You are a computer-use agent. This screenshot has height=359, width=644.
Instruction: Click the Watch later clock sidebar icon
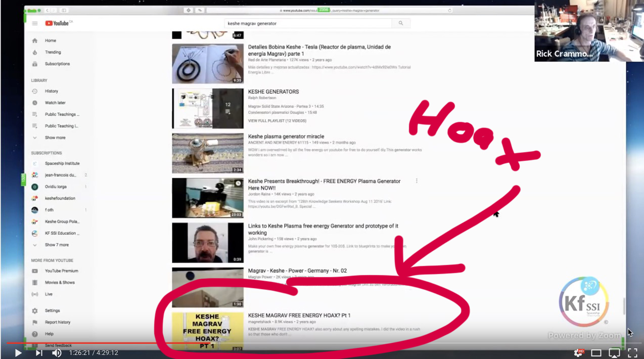click(x=35, y=103)
